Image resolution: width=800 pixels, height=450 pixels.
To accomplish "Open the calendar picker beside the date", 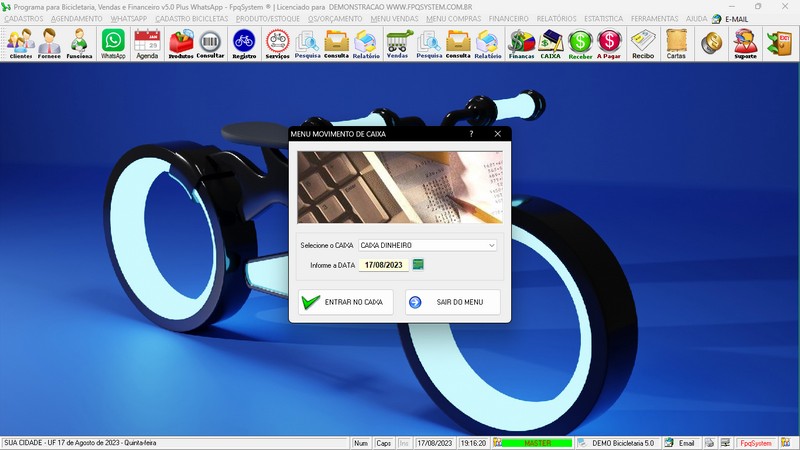I will 418,265.
